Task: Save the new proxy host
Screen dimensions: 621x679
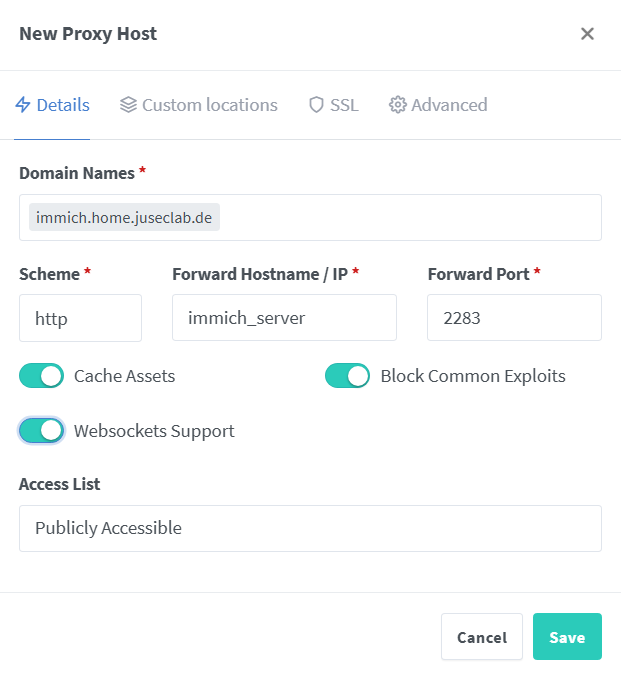Action: 567,637
